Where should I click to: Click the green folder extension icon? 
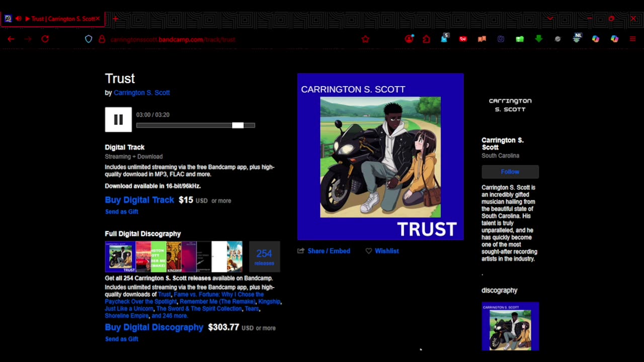(x=520, y=39)
